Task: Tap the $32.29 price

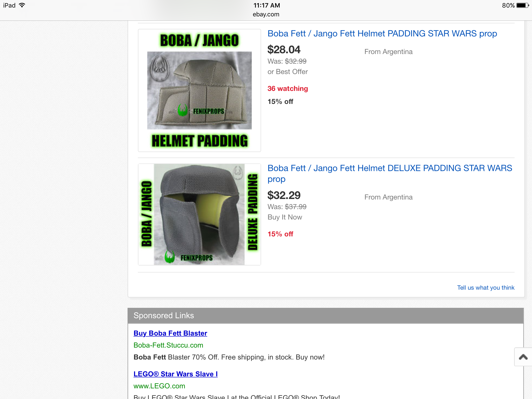Action: click(284, 195)
